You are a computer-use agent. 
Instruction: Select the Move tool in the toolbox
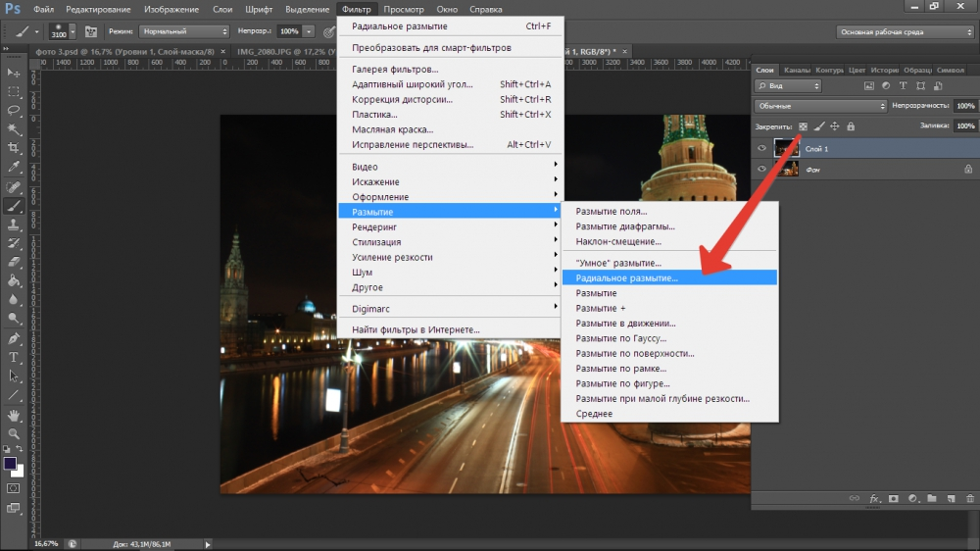(x=14, y=74)
